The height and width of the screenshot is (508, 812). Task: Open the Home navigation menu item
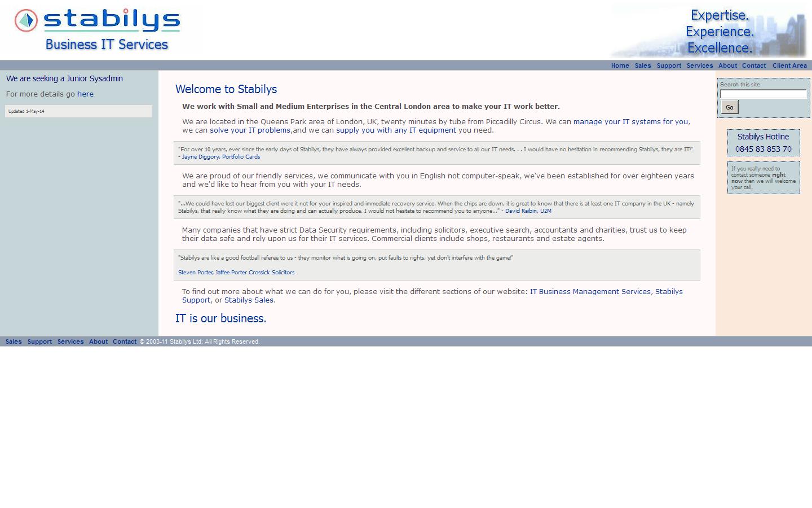(620, 65)
